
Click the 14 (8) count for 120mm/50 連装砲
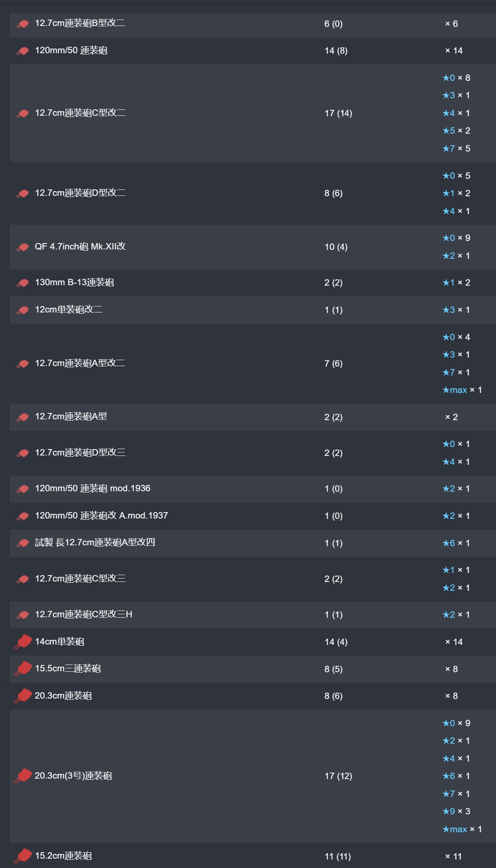coord(336,51)
